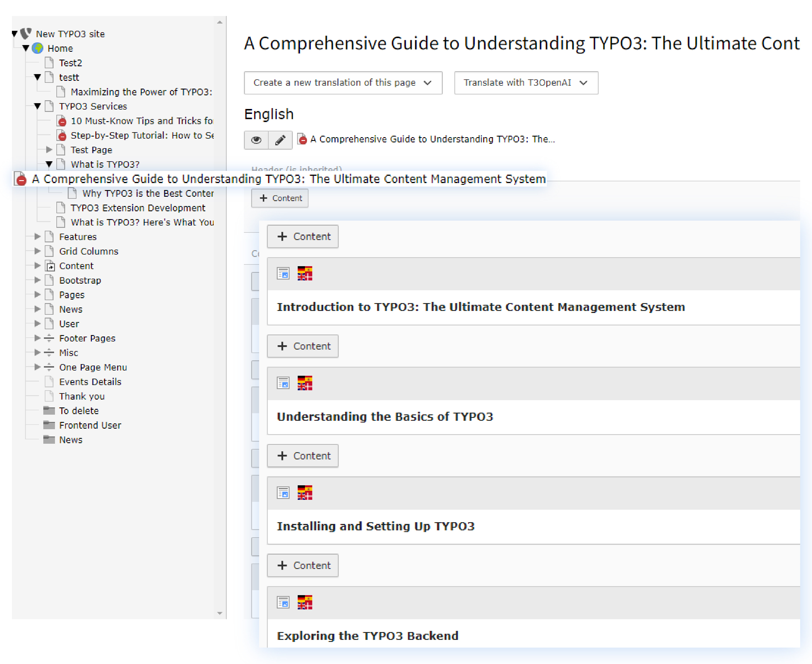Expand the Test Page tree node

coord(49,150)
